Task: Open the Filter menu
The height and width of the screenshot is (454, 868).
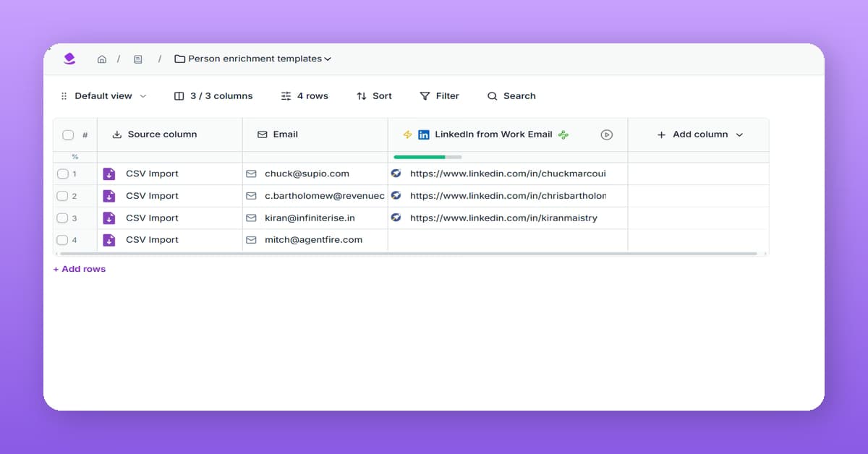Action: [439, 95]
